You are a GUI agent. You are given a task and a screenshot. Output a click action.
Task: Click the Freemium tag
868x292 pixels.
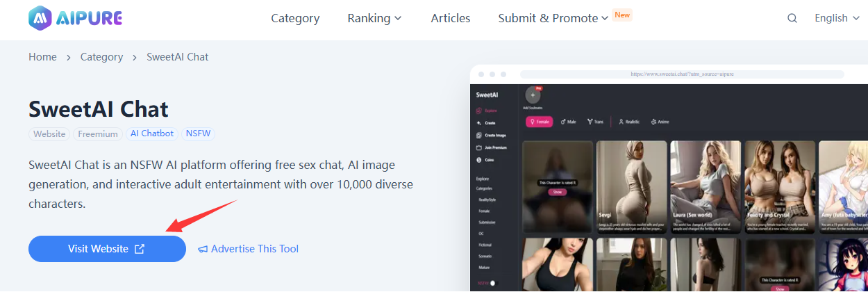click(x=98, y=134)
